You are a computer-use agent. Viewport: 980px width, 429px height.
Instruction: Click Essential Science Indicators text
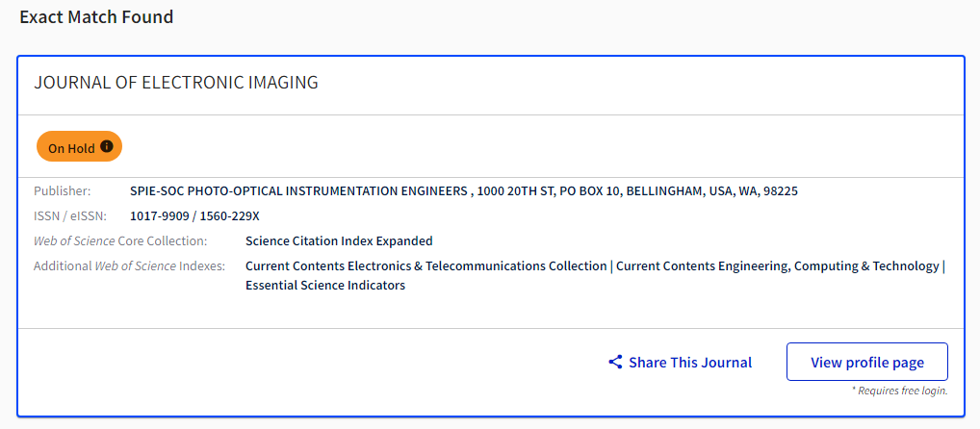[x=324, y=285]
